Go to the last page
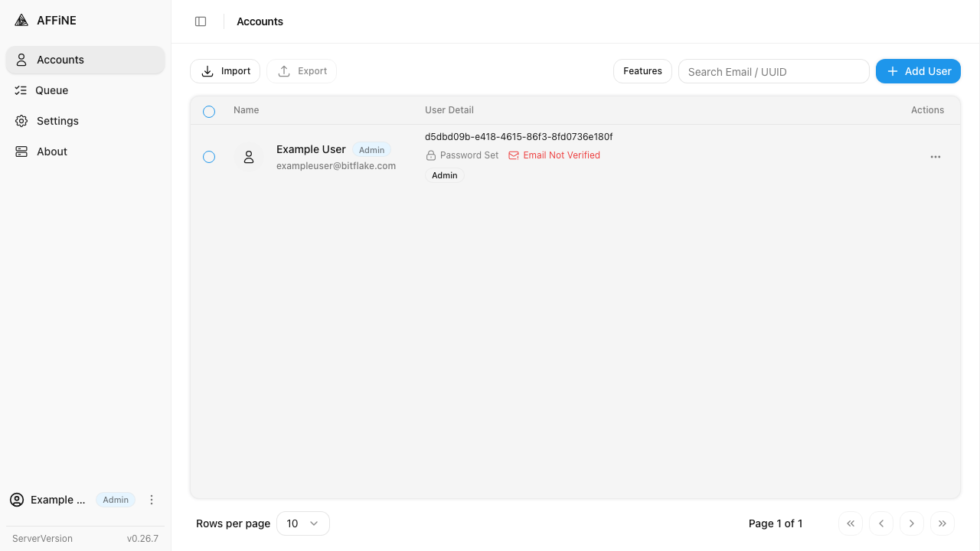This screenshot has width=980, height=551. (942, 523)
